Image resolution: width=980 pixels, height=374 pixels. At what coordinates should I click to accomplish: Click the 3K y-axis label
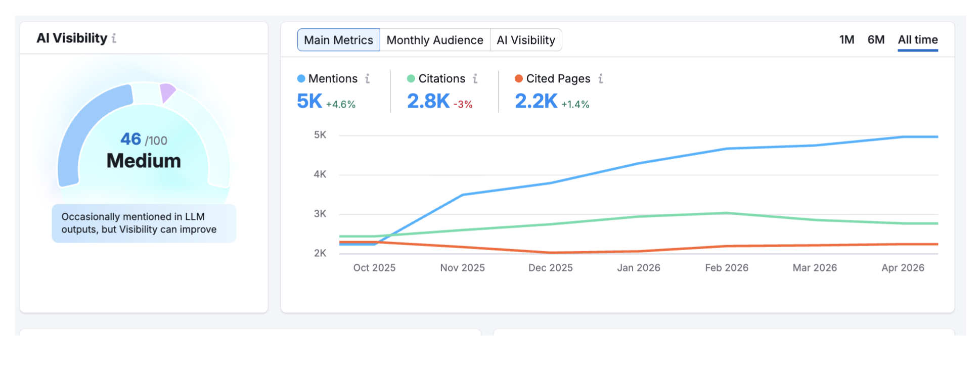[x=320, y=214]
